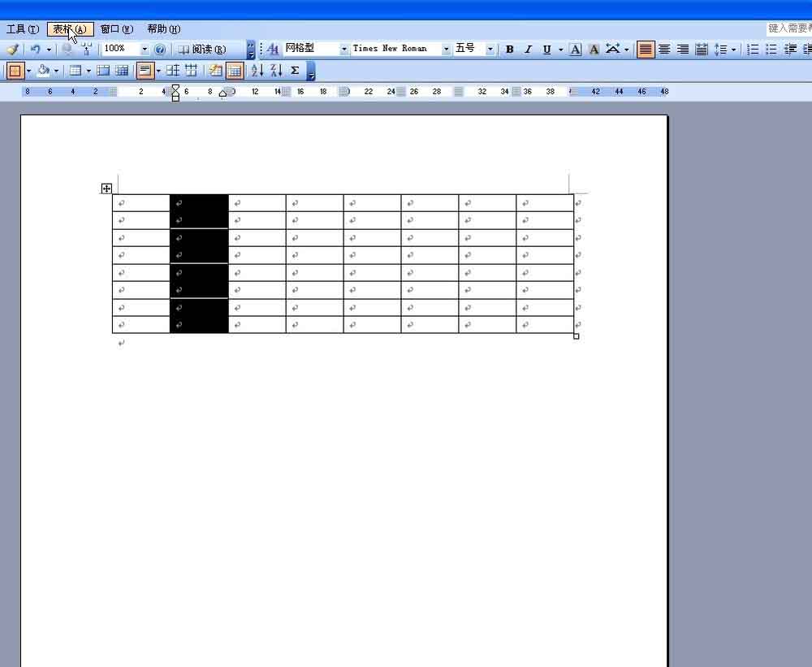812x667 pixels.
Task: Toggle the Character Border icon
Action: [x=576, y=50]
